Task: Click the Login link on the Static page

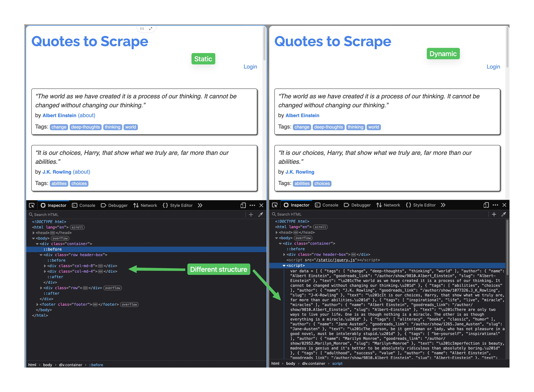Action: 250,67
